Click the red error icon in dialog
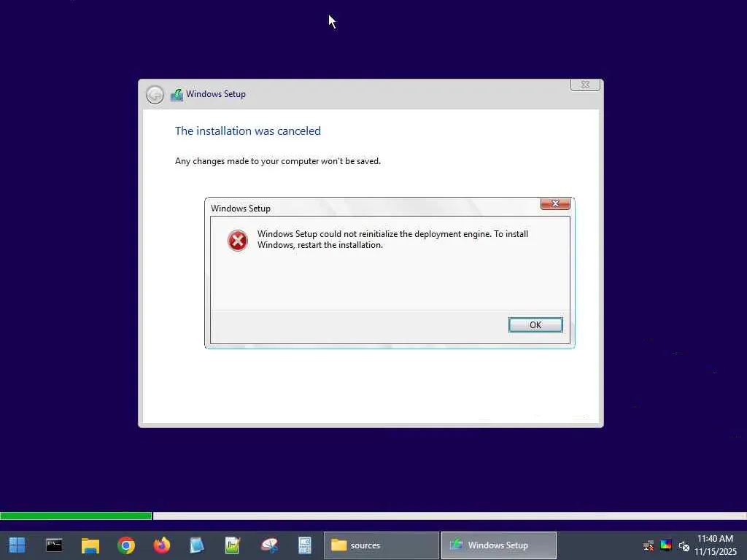This screenshot has width=747, height=560. point(237,241)
